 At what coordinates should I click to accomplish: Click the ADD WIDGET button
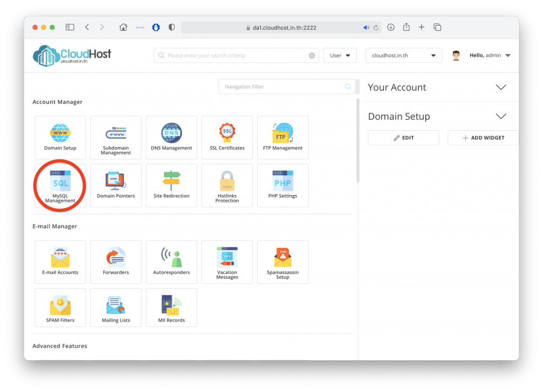click(483, 138)
